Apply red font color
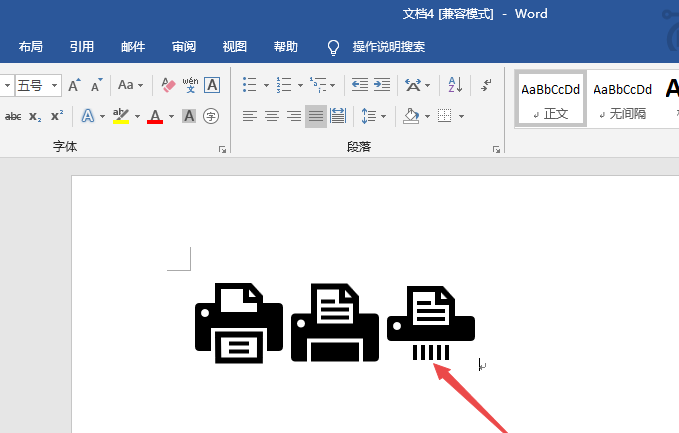 [x=155, y=116]
